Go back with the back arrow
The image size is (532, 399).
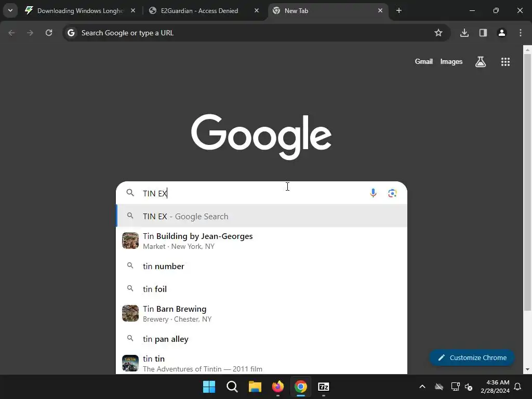[11, 33]
